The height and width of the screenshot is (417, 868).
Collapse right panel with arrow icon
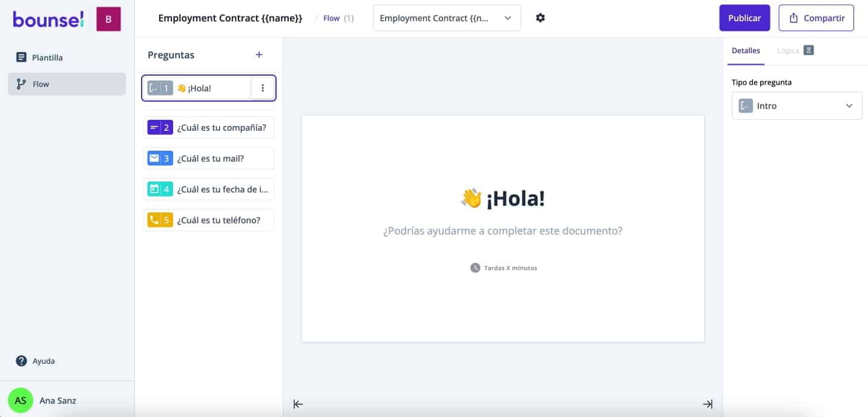[x=708, y=404]
